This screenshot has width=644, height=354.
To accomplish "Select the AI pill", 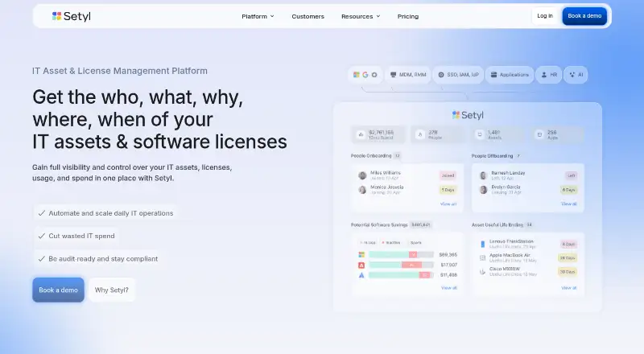I will [x=576, y=75].
